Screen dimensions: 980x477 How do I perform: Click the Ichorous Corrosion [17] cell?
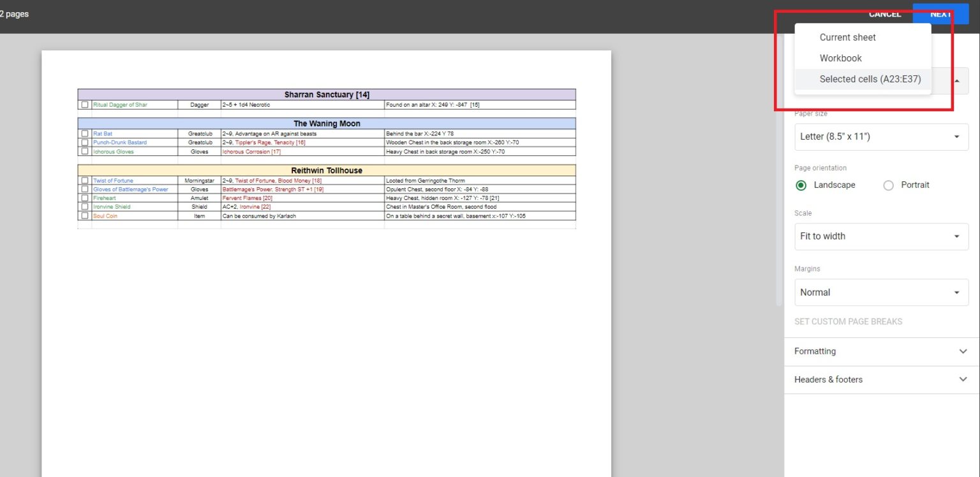(x=302, y=151)
